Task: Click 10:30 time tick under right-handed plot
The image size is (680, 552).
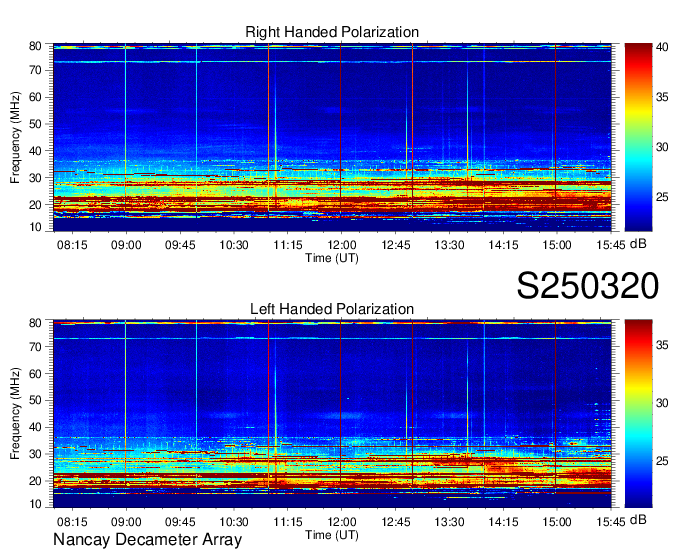Action: tap(234, 245)
